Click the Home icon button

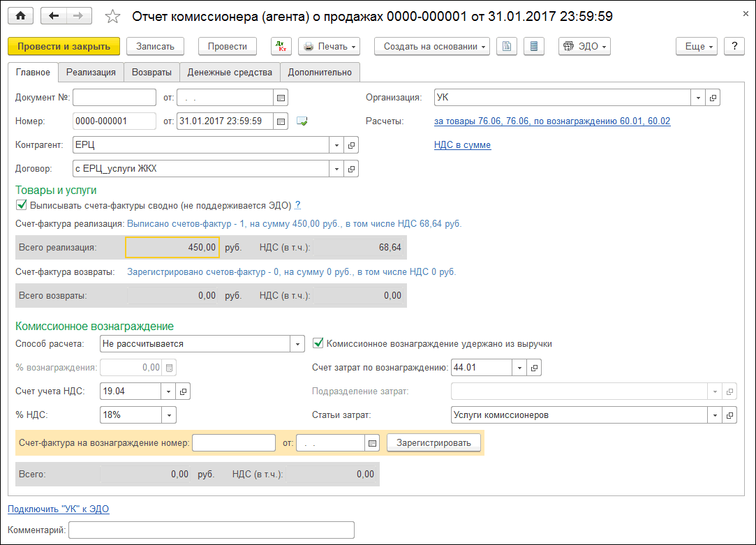point(20,15)
